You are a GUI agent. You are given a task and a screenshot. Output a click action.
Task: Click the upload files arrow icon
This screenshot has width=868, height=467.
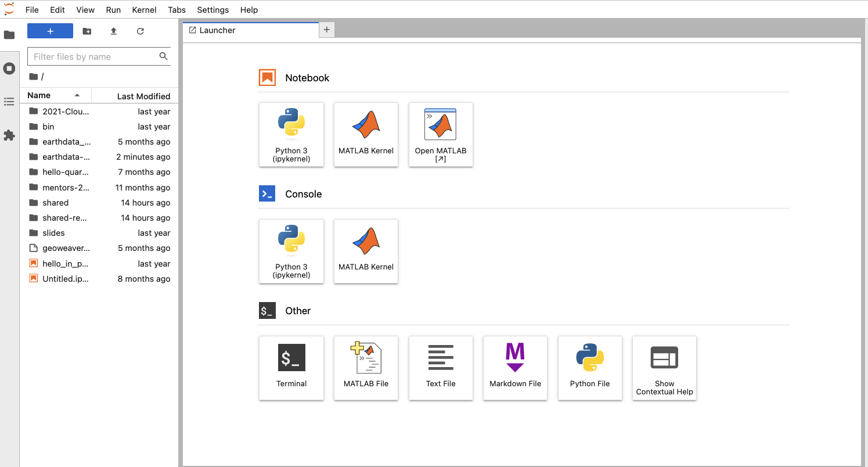pyautogui.click(x=113, y=31)
